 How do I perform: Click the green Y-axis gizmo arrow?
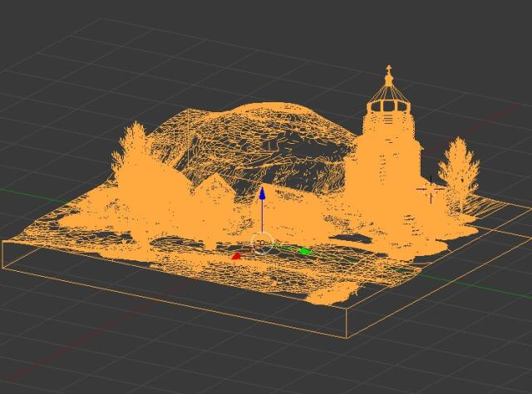(x=304, y=250)
